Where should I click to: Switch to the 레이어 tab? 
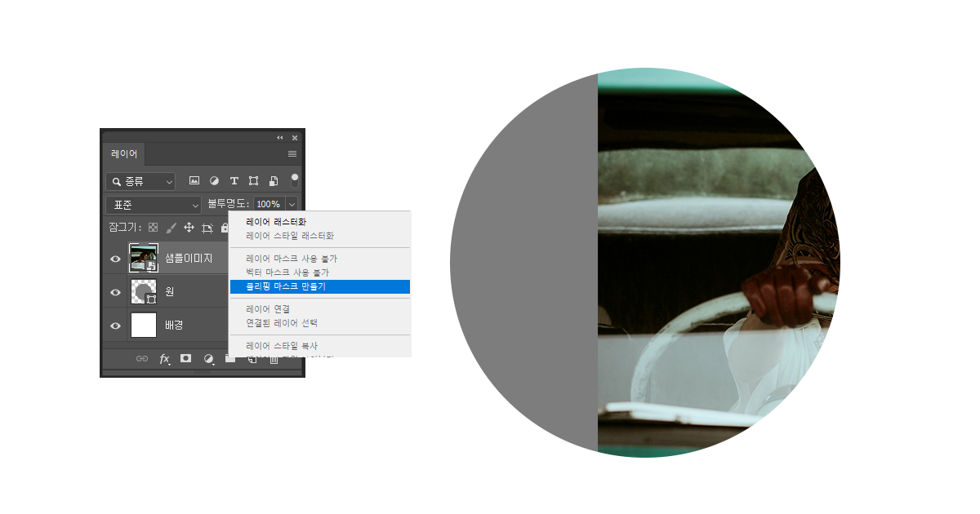click(x=124, y=153)
